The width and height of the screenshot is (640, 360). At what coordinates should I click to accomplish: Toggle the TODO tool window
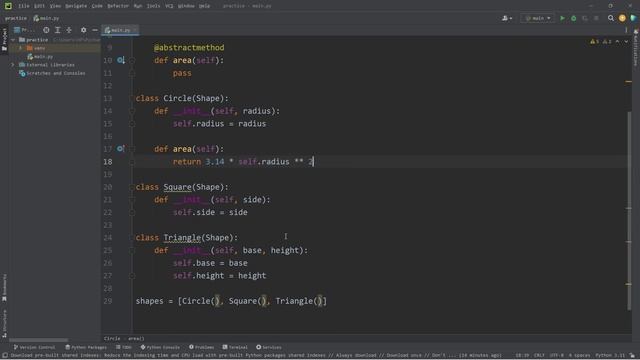click(124, 347)
